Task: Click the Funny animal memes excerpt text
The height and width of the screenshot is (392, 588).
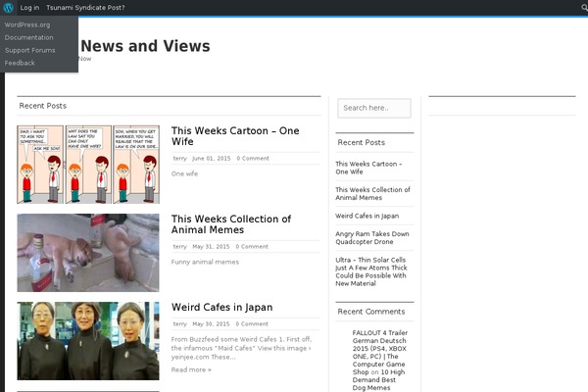Action: [205, 262]
